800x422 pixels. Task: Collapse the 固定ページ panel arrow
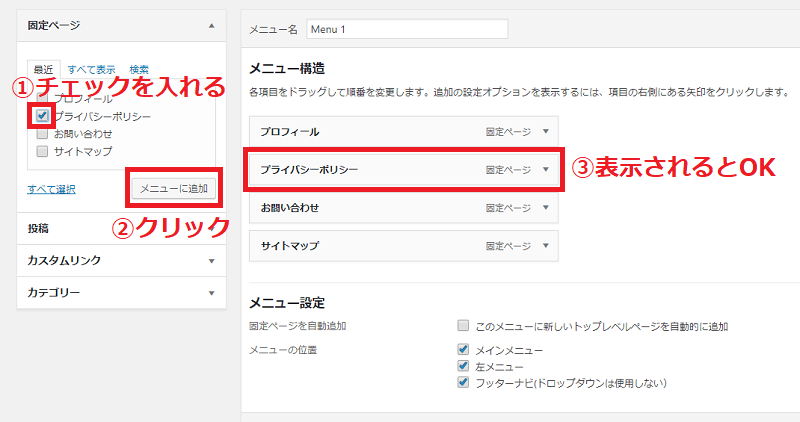click(x=211, y=26)
